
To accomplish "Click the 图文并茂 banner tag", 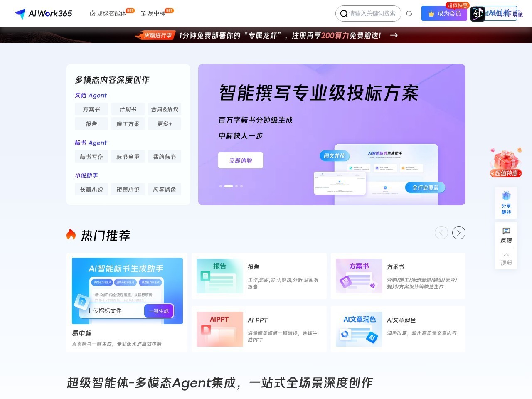I will point(335,156).
